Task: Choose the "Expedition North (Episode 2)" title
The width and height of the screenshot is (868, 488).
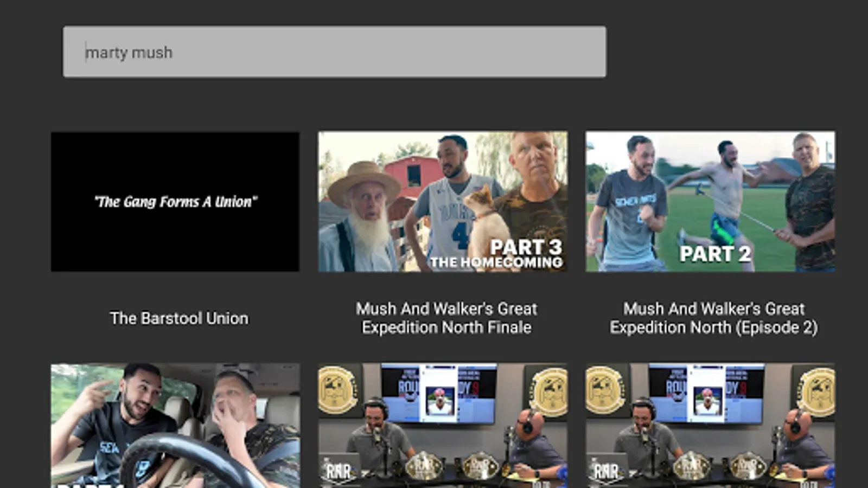Action: tap(714, 318)
